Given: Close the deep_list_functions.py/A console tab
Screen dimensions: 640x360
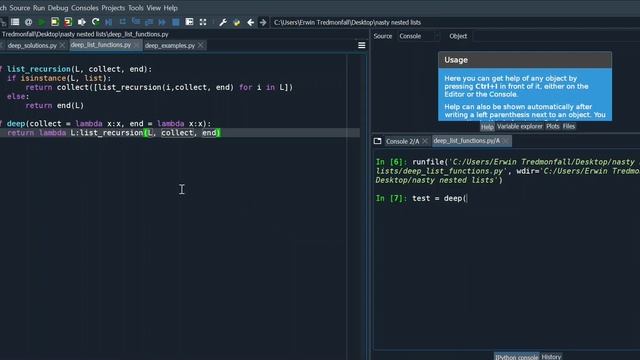Looking at the screenshot, I should 506,141.
